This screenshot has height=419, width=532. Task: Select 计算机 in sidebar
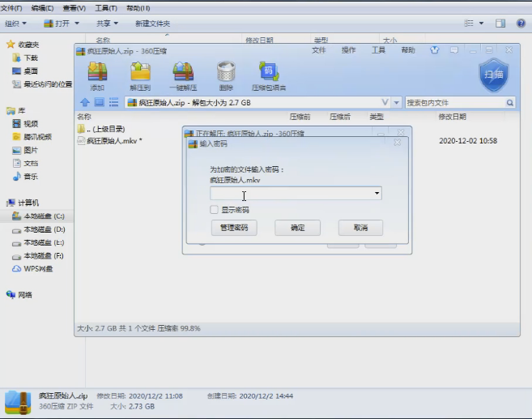pos(23,203)
